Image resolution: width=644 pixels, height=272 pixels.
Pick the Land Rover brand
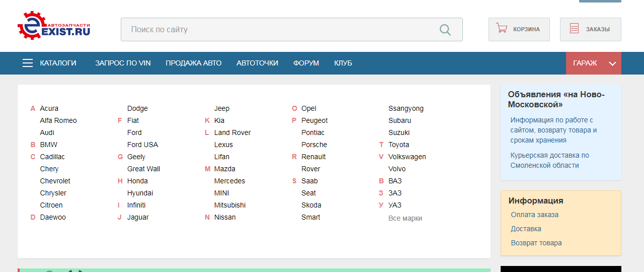pyautogui.click(x=232, y=132)
